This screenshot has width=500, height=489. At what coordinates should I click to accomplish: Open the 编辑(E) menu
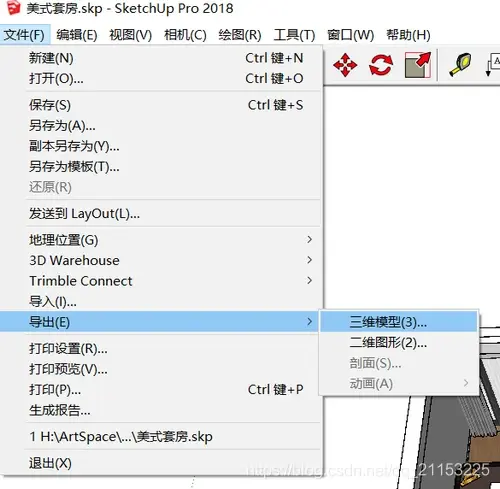click(77, 35)
